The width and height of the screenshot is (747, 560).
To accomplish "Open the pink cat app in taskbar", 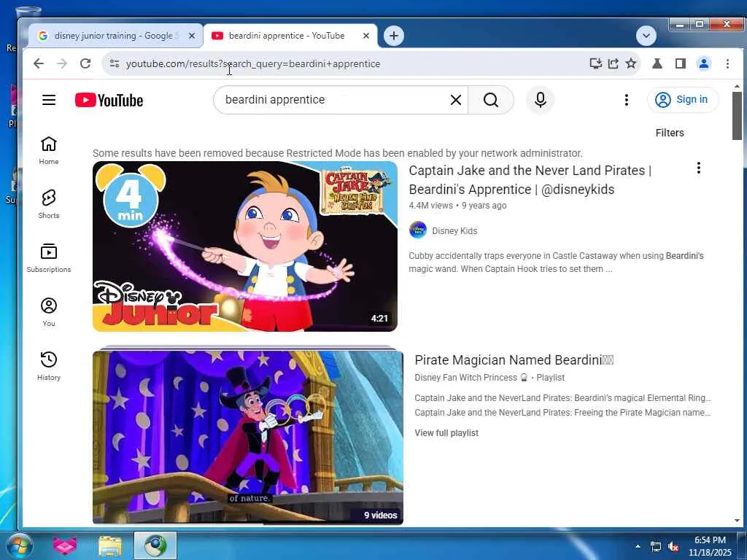I will click(x=65, y=545).
